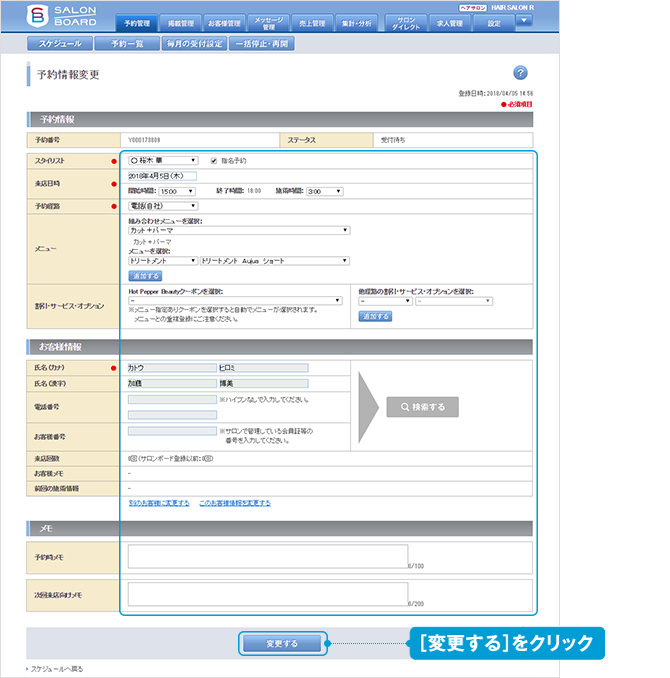670x678 pixels.
Task: Click the arrow icon beside 設定 tab
Action: click(x=525, y=21)
